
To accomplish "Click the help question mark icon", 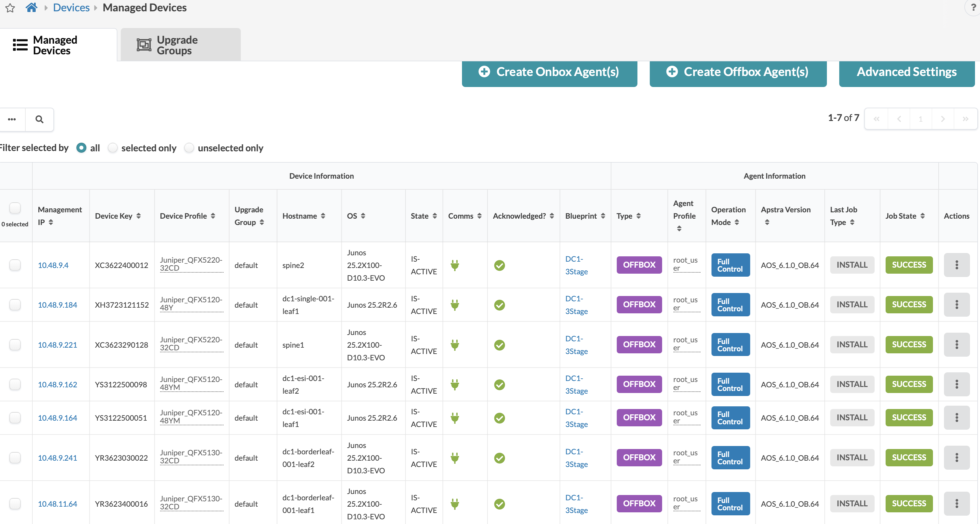I will pyautogui.click(x=974, y=7).
